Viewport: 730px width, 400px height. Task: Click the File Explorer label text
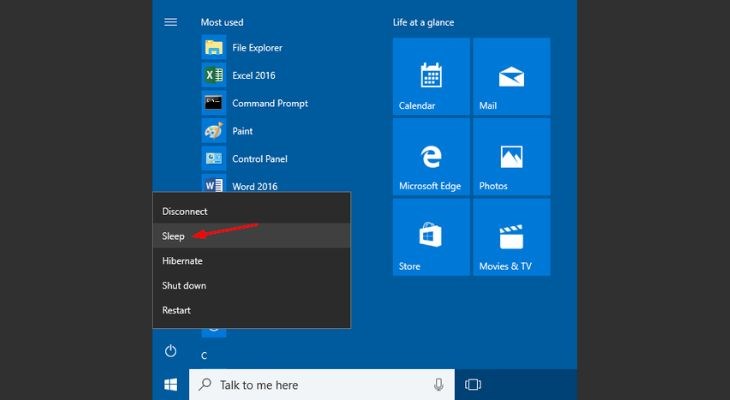click(x=257, y=47)
